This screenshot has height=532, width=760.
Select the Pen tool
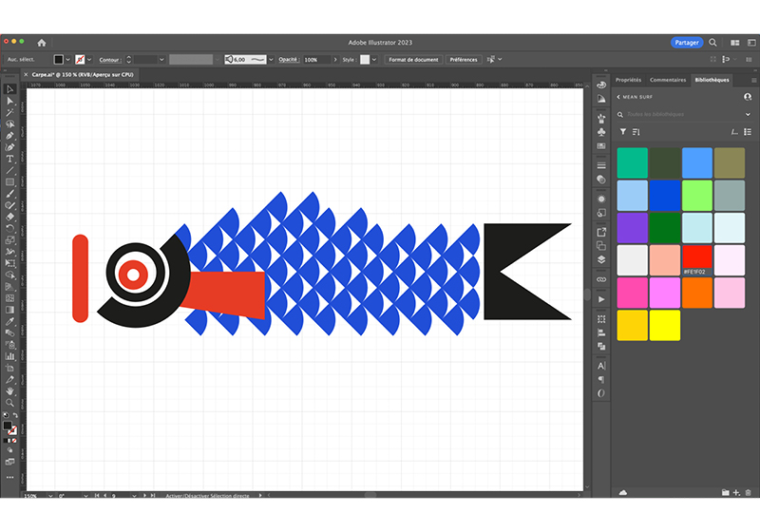[x=9, y=136]
